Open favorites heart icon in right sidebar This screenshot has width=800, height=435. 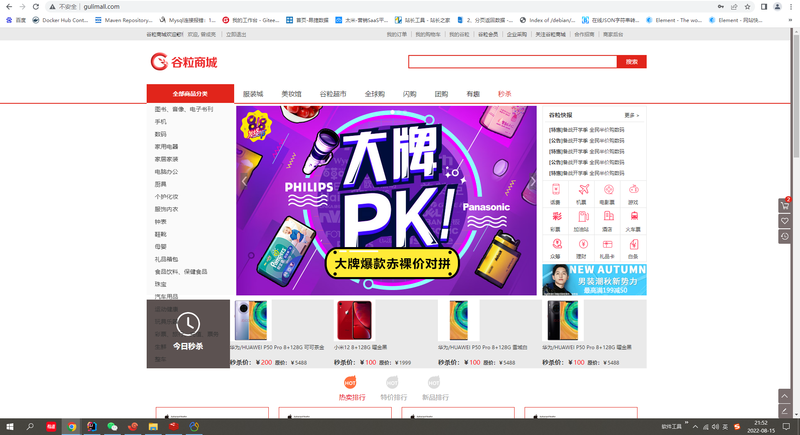point(785,221)
